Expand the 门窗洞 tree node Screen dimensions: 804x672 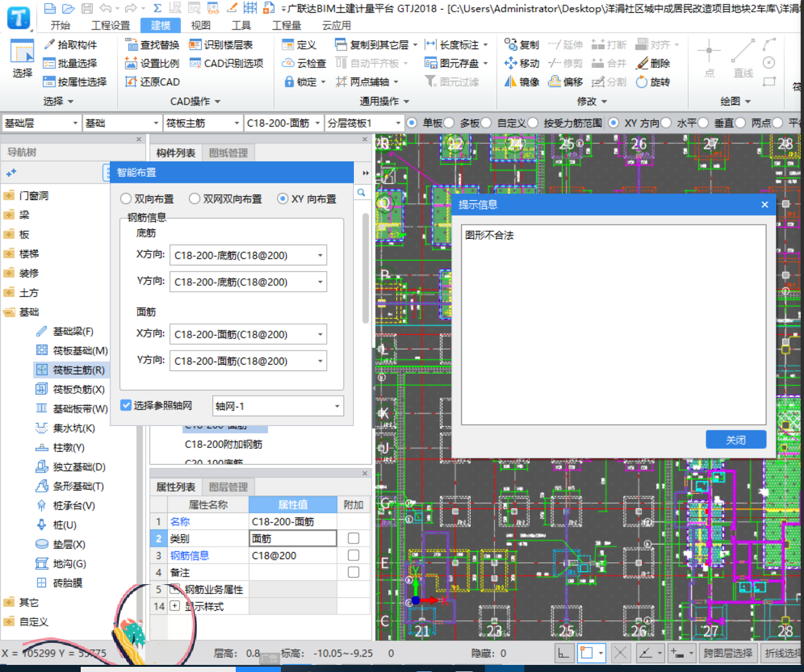9,196
